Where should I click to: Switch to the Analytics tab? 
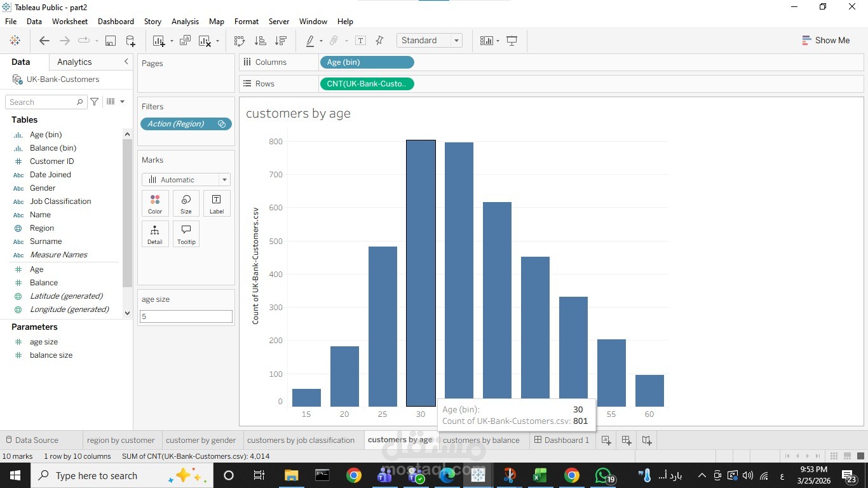point(74,62)
